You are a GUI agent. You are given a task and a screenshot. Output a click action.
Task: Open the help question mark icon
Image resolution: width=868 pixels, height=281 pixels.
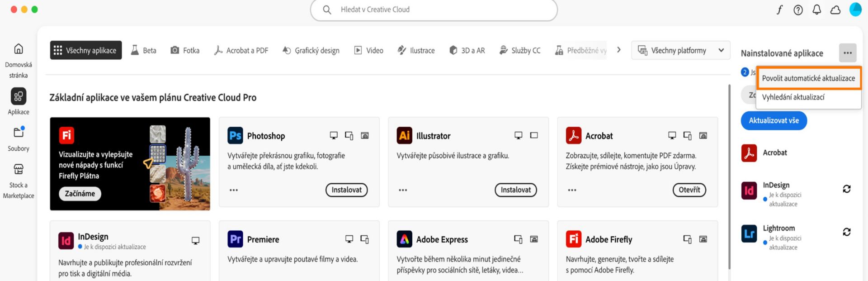click(x=798, y=10)
